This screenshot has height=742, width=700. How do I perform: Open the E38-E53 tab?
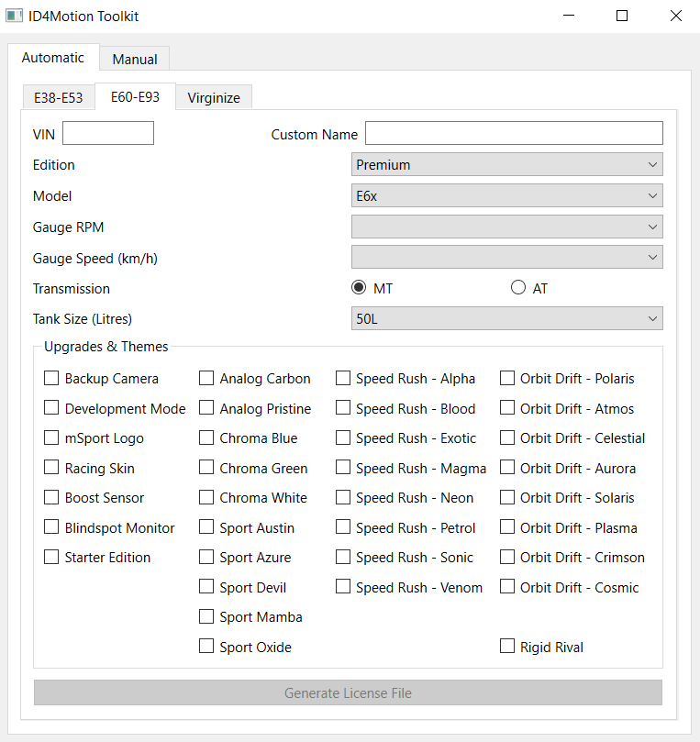coord(58,98)
